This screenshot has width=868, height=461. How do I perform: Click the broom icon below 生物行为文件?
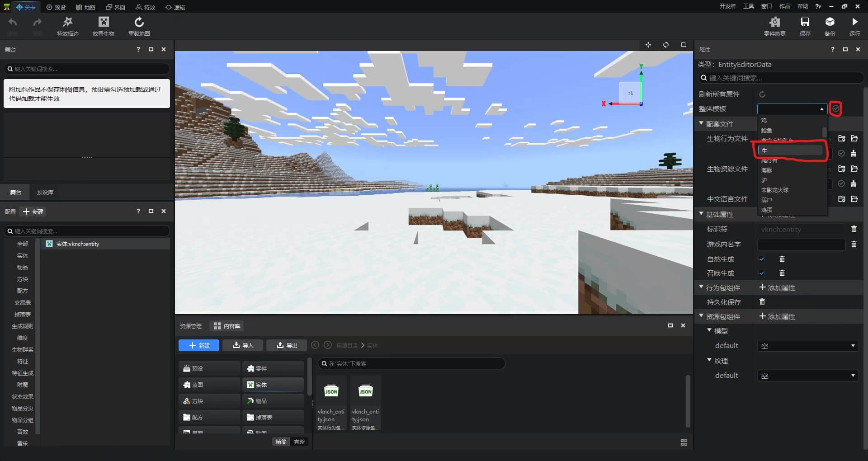[854, 153]
